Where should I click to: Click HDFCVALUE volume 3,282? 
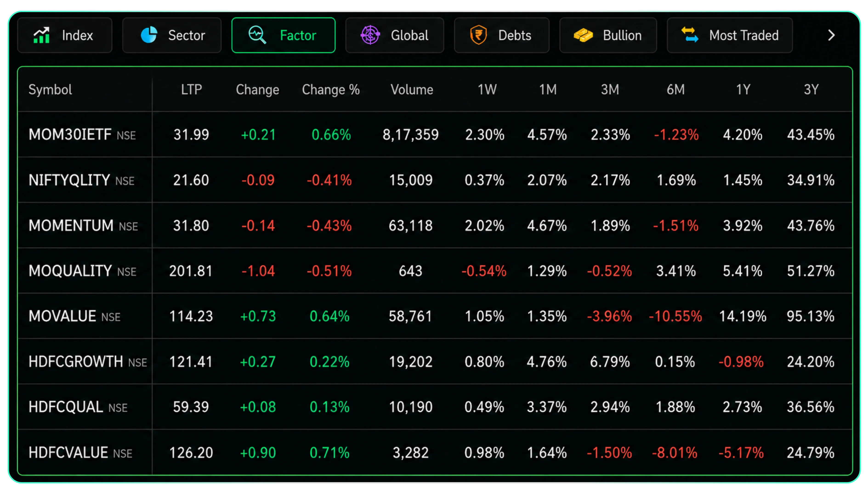(411, 453)
